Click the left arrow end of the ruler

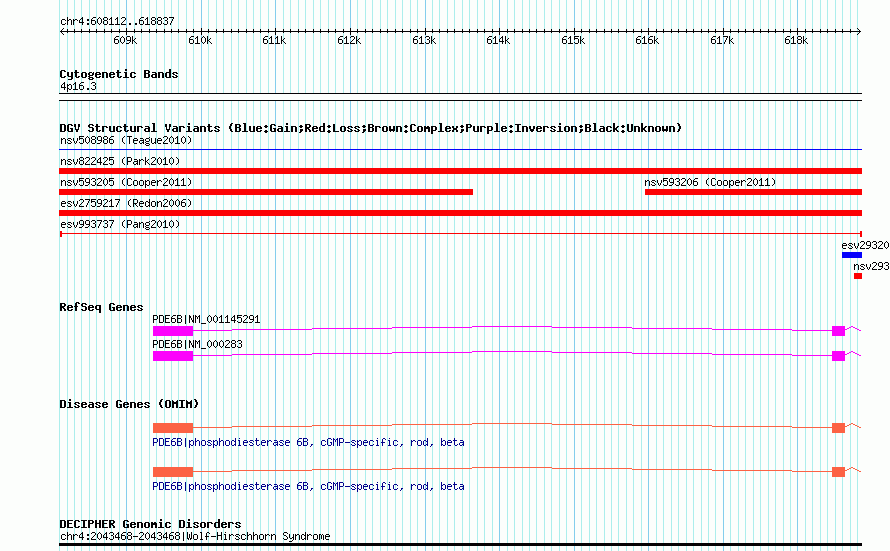62,32
